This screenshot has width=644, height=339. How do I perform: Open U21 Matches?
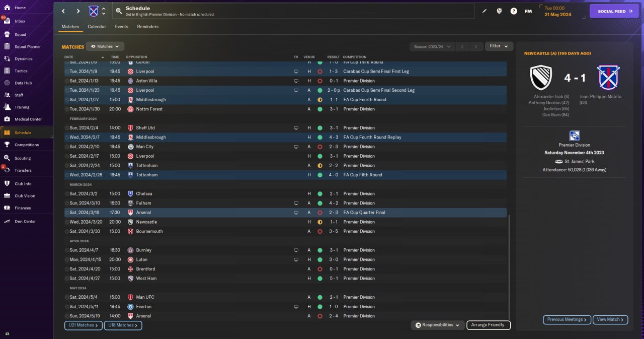[x=84, y=325]
